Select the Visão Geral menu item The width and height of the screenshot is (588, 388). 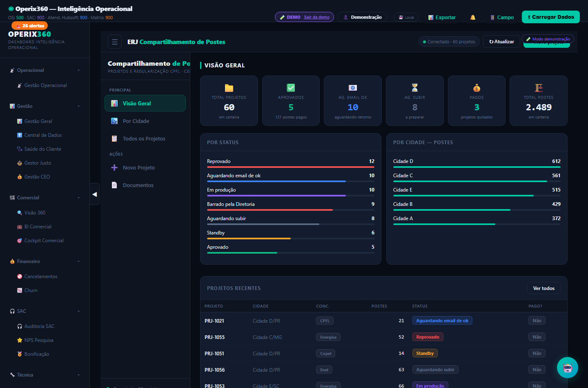click(x=145, y=103)
